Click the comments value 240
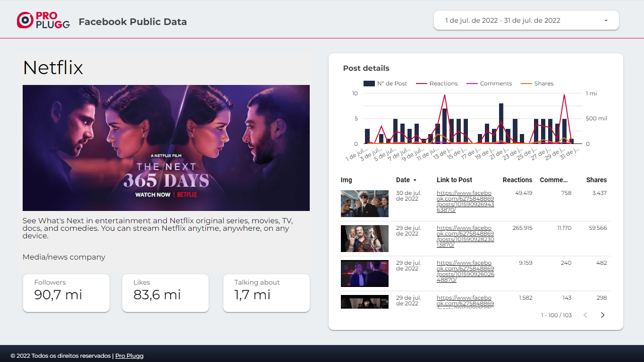 [x=566, y=263]
